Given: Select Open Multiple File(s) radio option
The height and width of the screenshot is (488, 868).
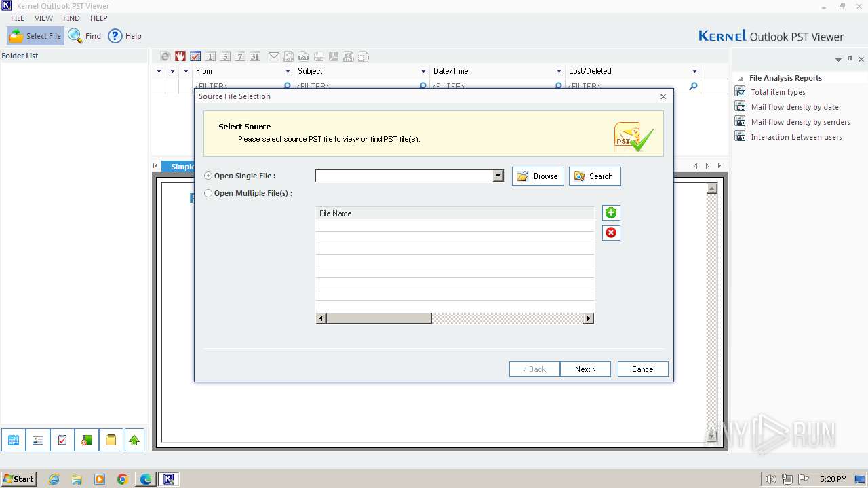Looking at the screenshot, I should [x=208, y=193].
